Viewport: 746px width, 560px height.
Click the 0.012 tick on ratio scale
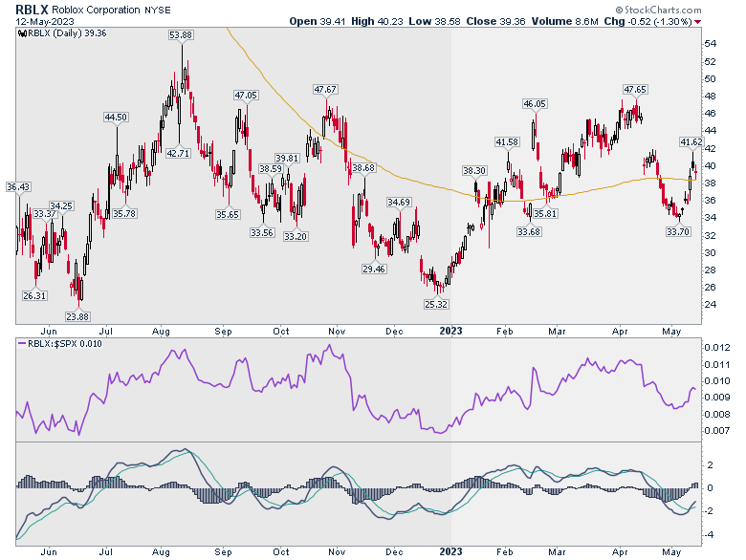[717, 348]
